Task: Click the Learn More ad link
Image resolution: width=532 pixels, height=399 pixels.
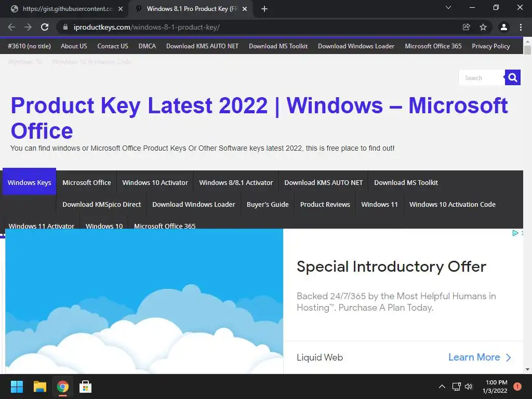Action: pyautogui.click(x=480, y=357)
